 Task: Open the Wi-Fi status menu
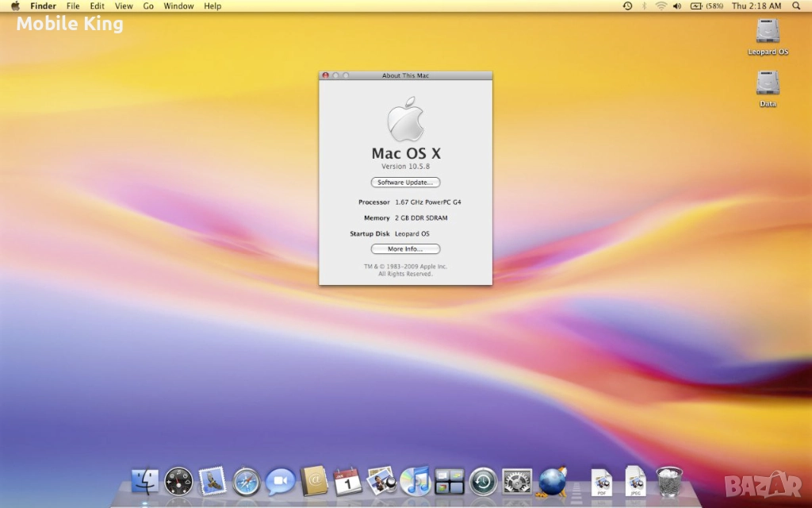click(661, 6)
